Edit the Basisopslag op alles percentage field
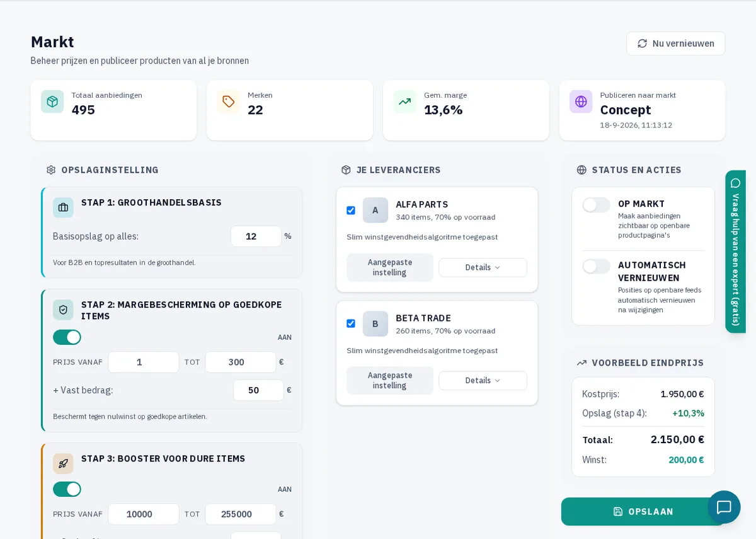Image resolution: width=756 pixels, height=539 pixels. tap(256, 236)
